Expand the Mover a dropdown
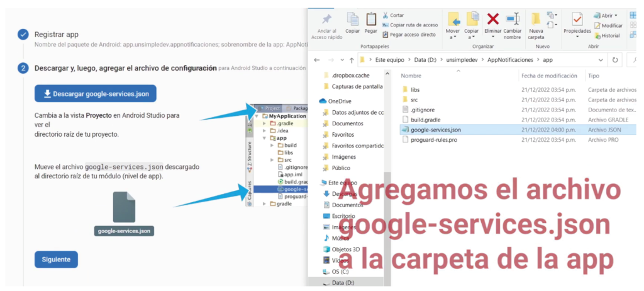 point(453,37)
